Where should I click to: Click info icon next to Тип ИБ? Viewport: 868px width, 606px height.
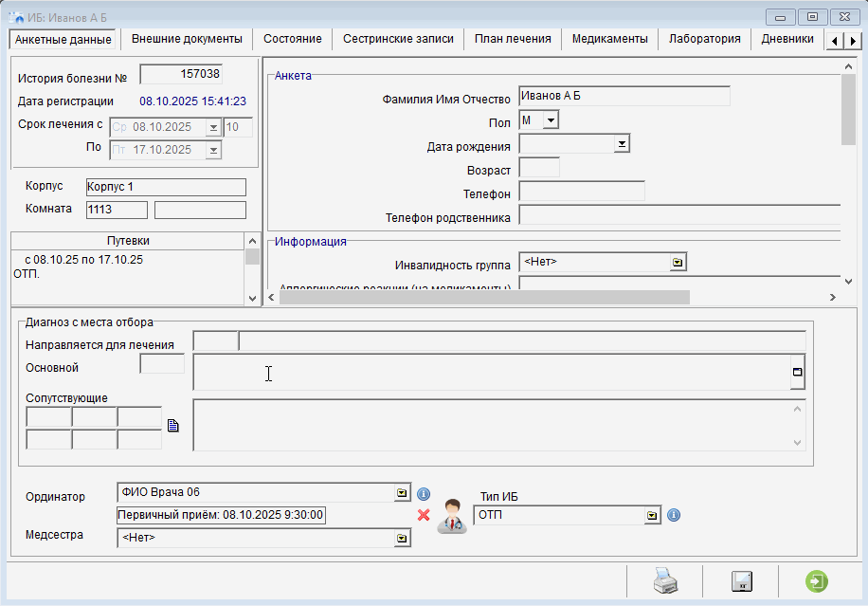click(674, 515)
